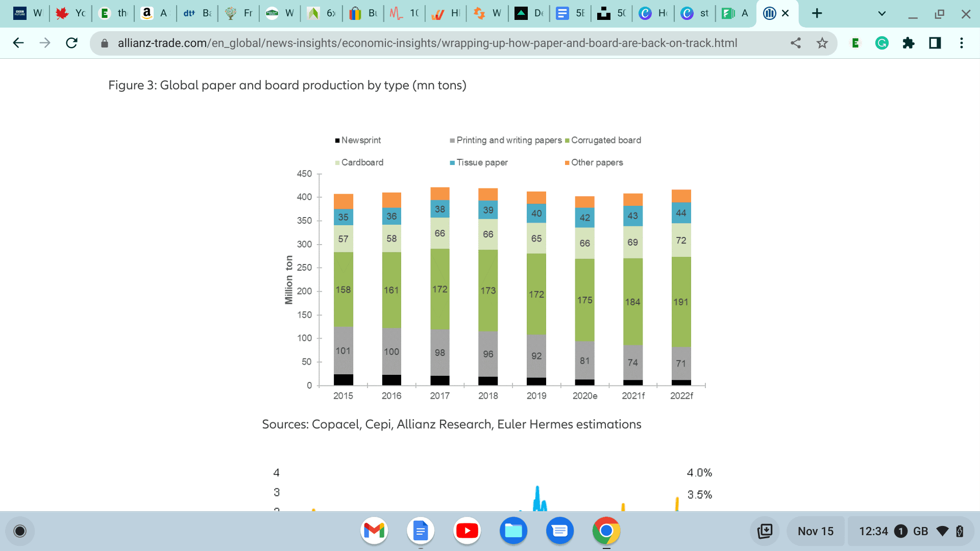Click the back navigation arrow

pyautogui.click(x=18, y=43)
